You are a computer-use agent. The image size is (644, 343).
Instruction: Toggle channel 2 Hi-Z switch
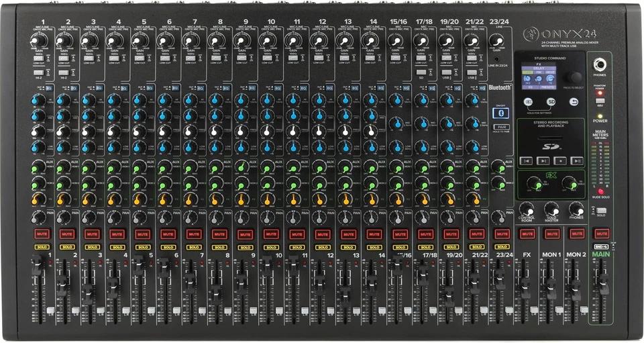click(x=64, y=72)
